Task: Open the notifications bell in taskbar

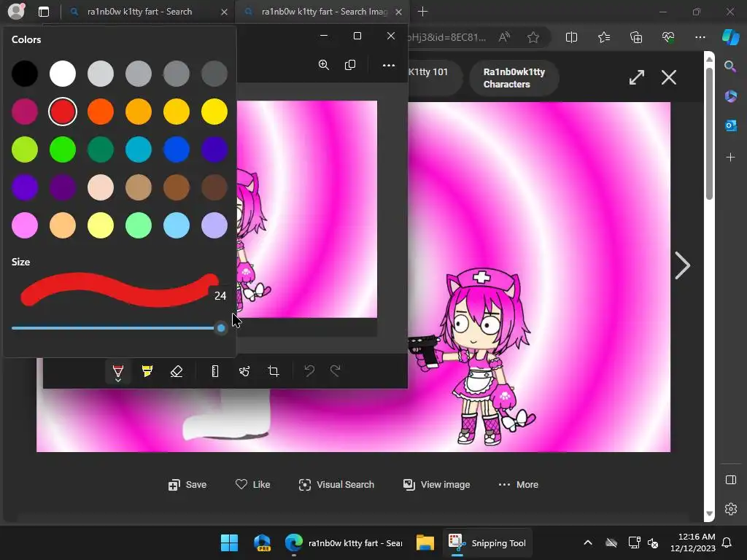Action: (727, 542)
